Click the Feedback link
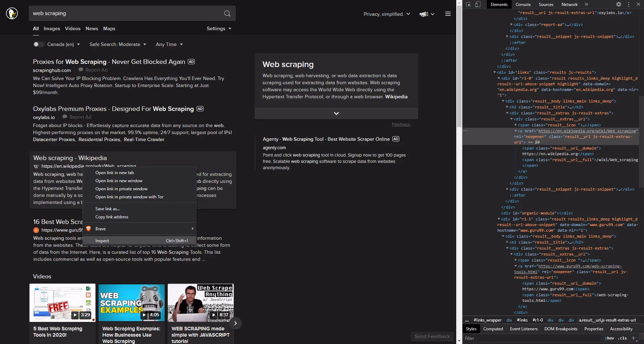Image resolution: width=644 pixels, height=344 pixels. click(401, 124)
